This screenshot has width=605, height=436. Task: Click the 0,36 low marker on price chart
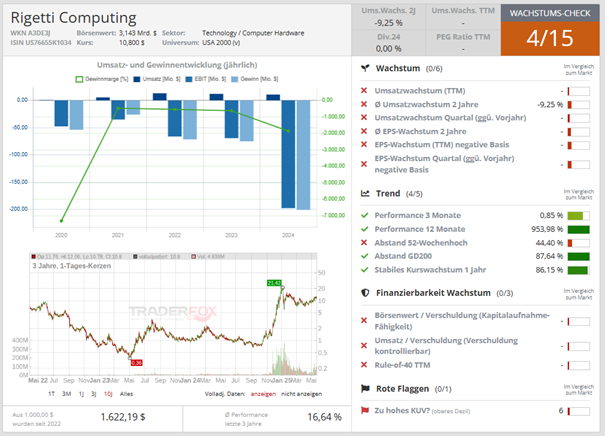point(136,363)
